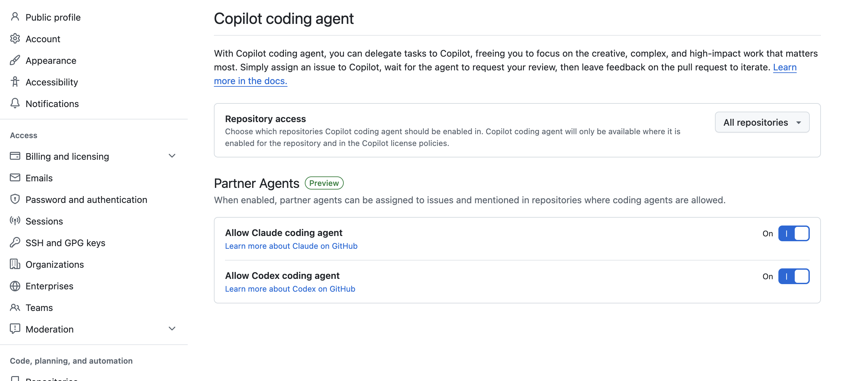Image resolution: width=868 pixels, height=381 pixels.
Task: Open Appearance via the paintbrush icon
Action: click(15, 60)
